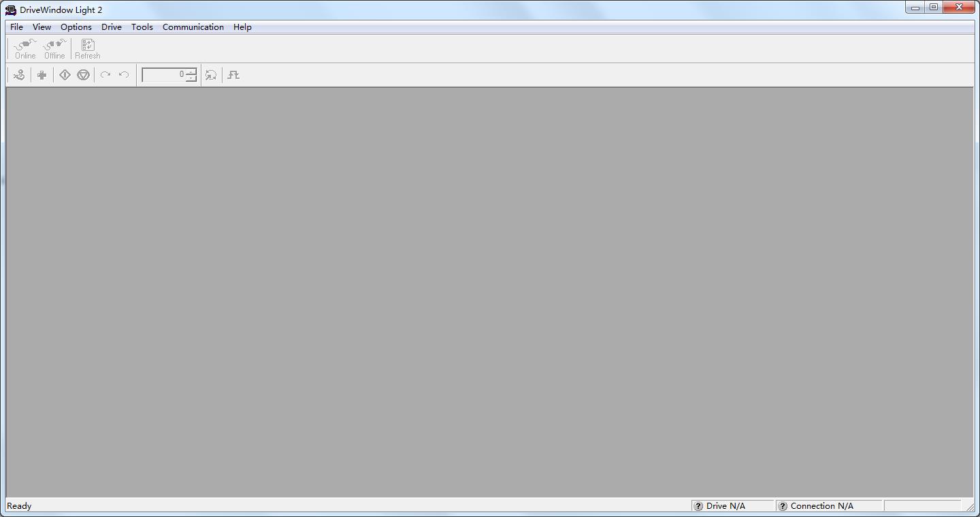
Task: Click the Online connection toolbar icon
Action: [x=25, y=49]
